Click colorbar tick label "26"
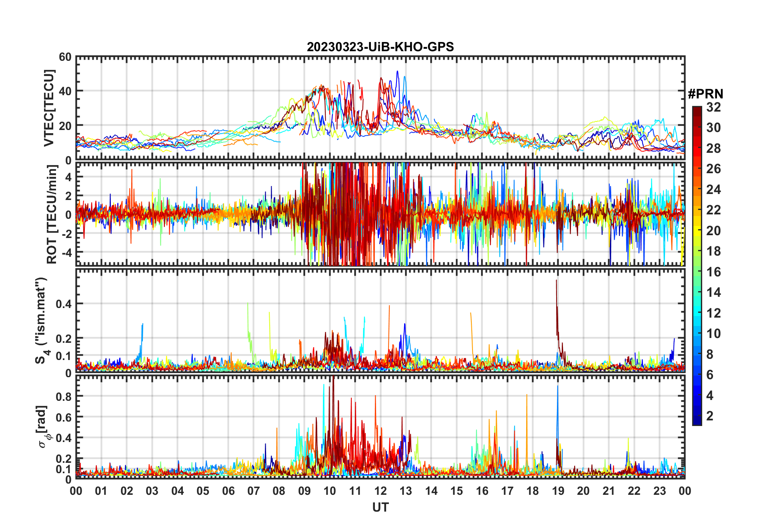Screen dimensions: 761x532 714,169
